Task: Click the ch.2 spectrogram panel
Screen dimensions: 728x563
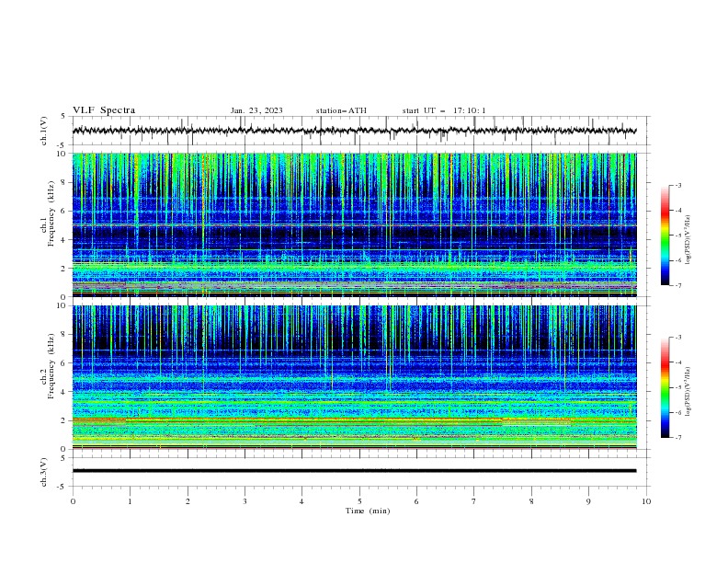Action: [x=354, y=377]
